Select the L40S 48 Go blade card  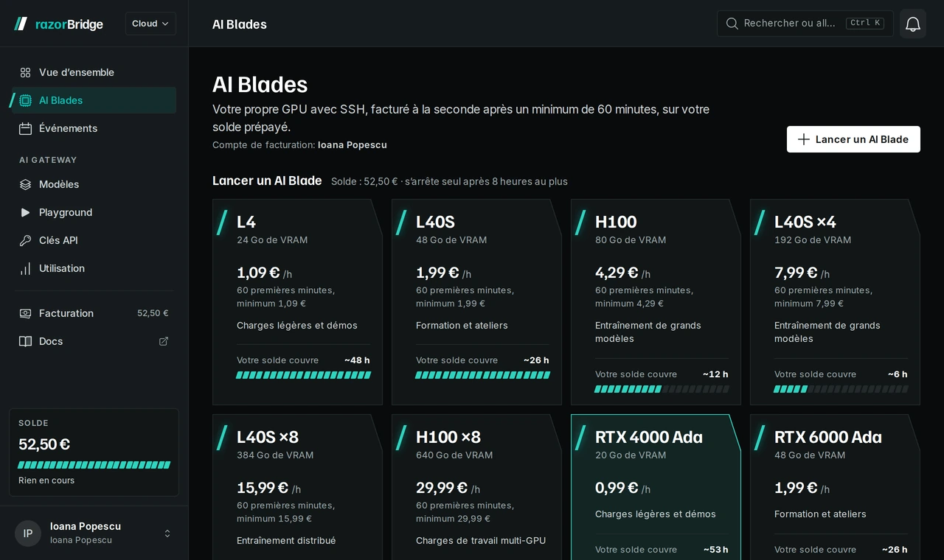tap(476, 302)
